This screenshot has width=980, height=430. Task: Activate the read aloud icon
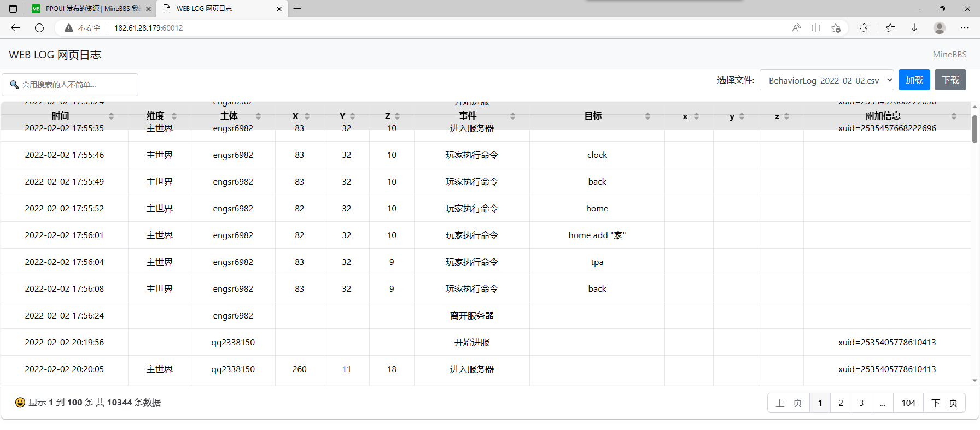coord(796,28)
